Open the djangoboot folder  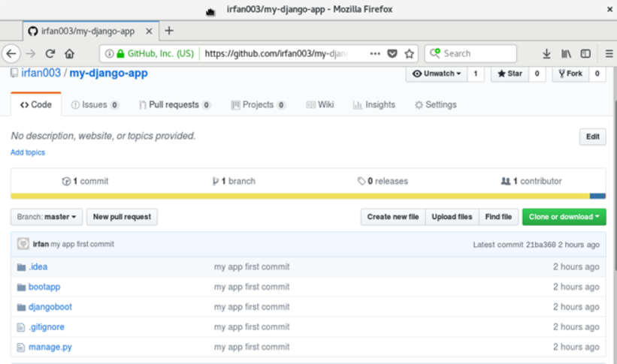tap(50, 307)
